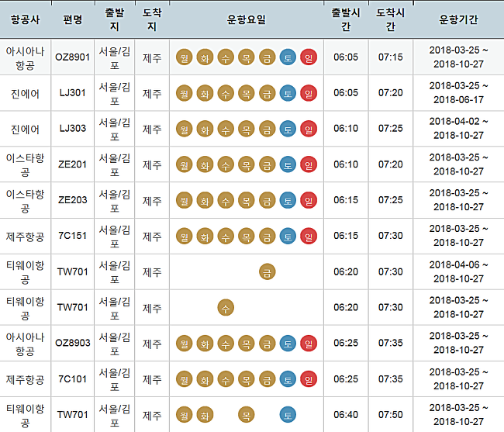Select the 토 blue icon in 7C151 row
This screenshot has width=504, height=432.
288,237
